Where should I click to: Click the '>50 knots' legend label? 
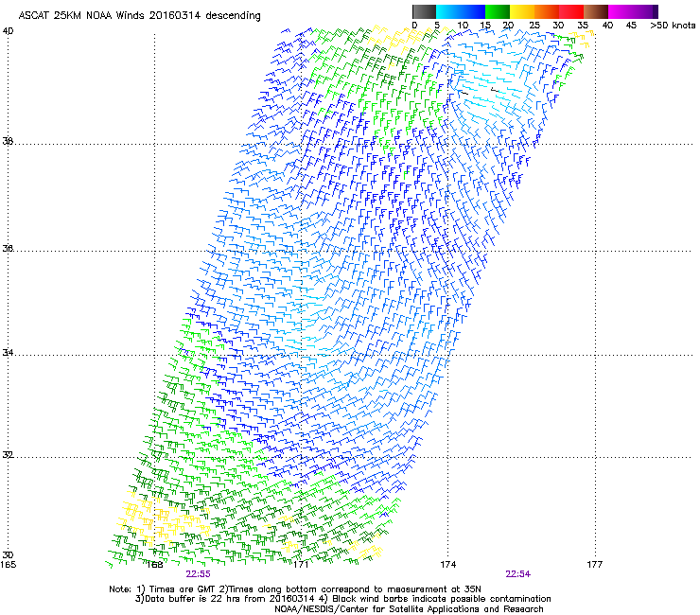673,26
